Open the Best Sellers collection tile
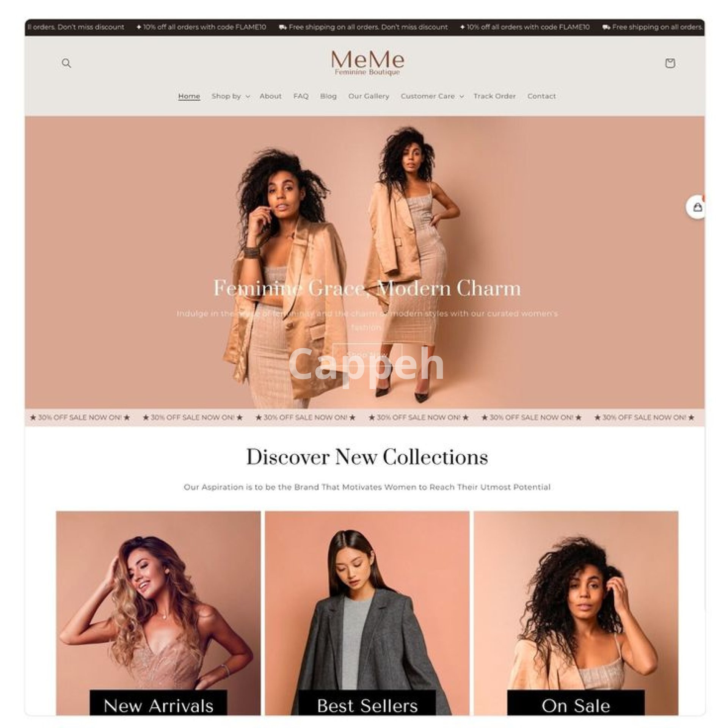728x728 pixels. [x=367, y=613]
